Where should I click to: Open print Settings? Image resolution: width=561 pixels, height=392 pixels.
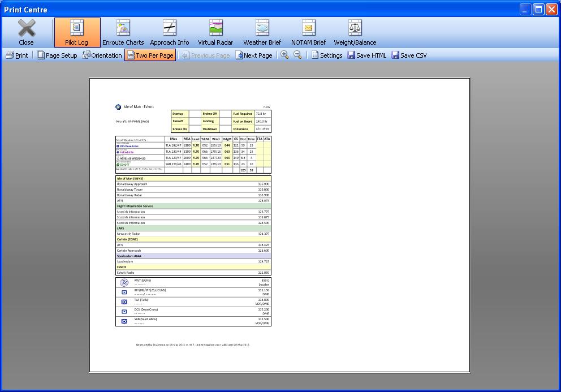[326, 55]
